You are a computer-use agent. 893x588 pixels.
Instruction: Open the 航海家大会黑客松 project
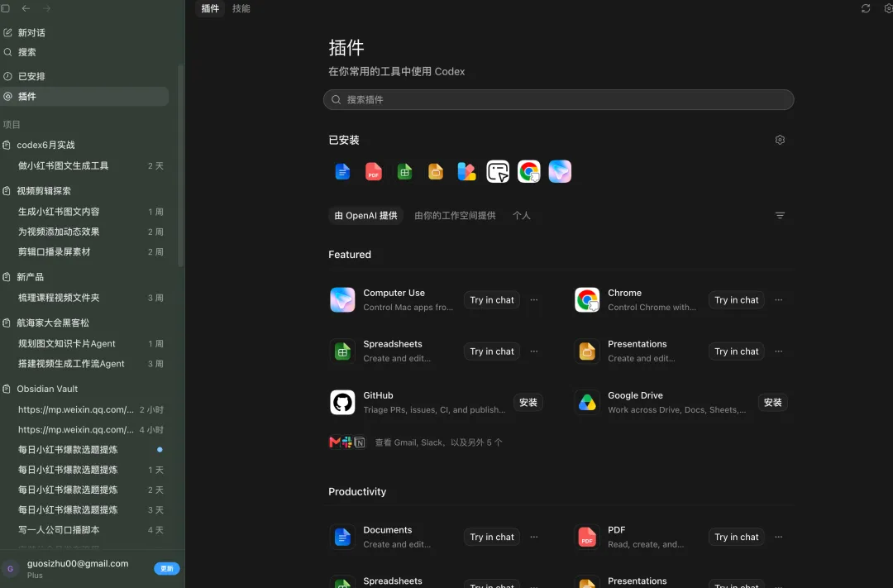coord(84,323)
